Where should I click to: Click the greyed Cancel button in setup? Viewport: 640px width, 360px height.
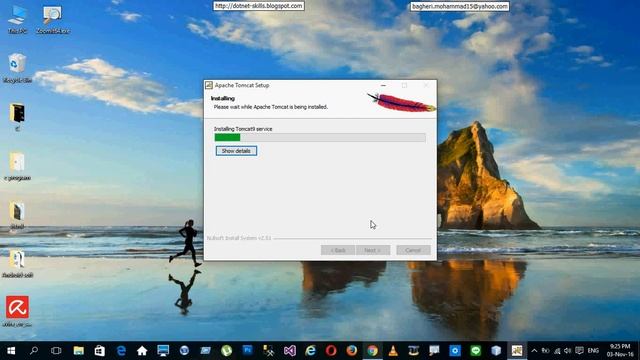[x=413, y=250]
